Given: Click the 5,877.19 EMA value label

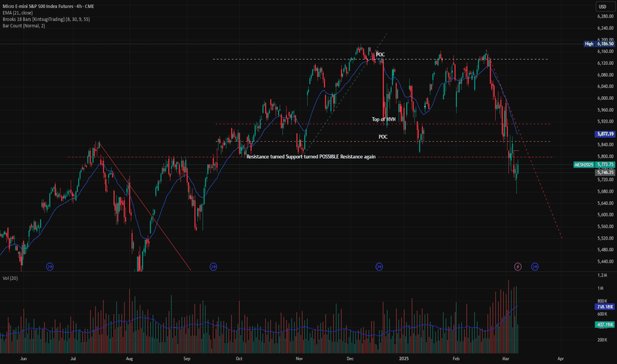Looking at the screenshot, I should (605, 134).
